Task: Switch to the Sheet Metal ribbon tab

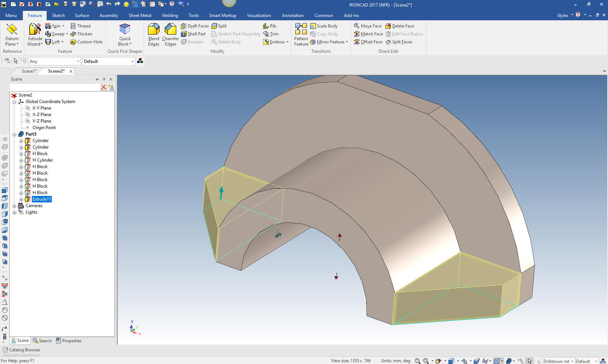Action: (x=140, y=16)
